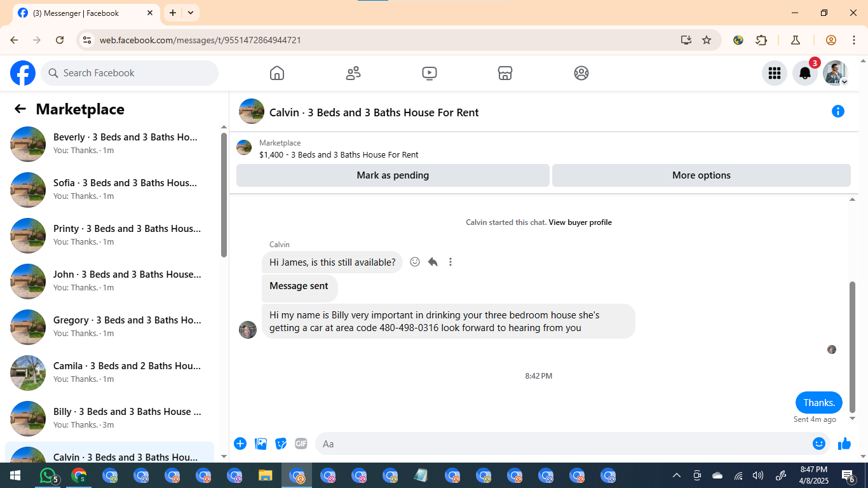
Task: Click Mark as pending button
Action: [x=393, y=175]
